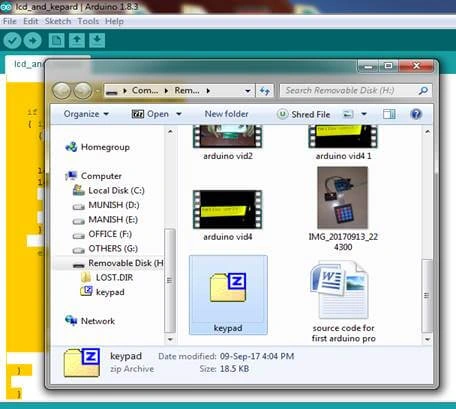Click the New folder button
The height and width of the screenshot is (409, 456).
(226, 114)
